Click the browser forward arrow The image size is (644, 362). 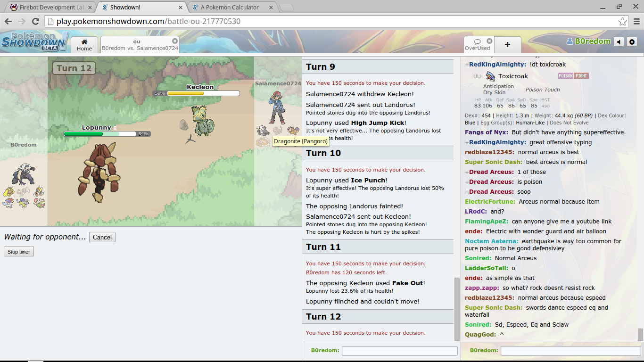pyautogui.click(x=22, y=21)
